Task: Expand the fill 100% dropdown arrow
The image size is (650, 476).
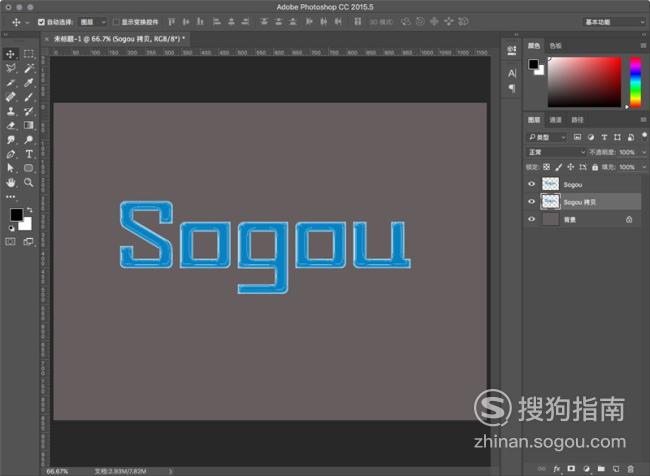Action: [644, 167]
